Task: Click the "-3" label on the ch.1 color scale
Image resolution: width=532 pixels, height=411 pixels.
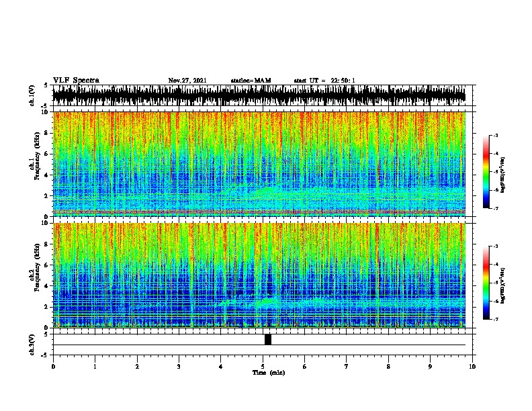Action: (496, 135)
